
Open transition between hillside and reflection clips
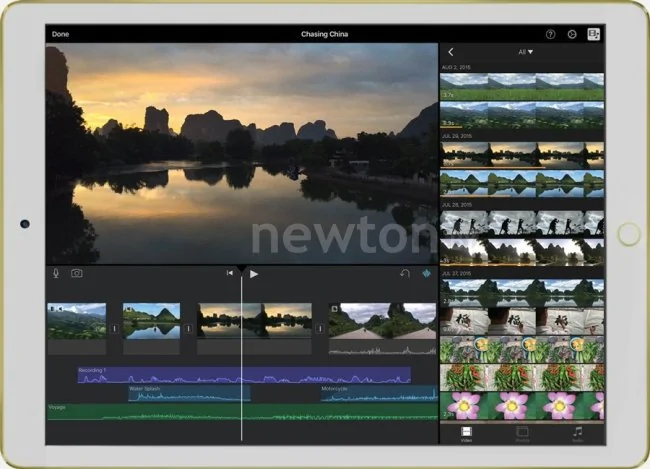click(114, 329)
